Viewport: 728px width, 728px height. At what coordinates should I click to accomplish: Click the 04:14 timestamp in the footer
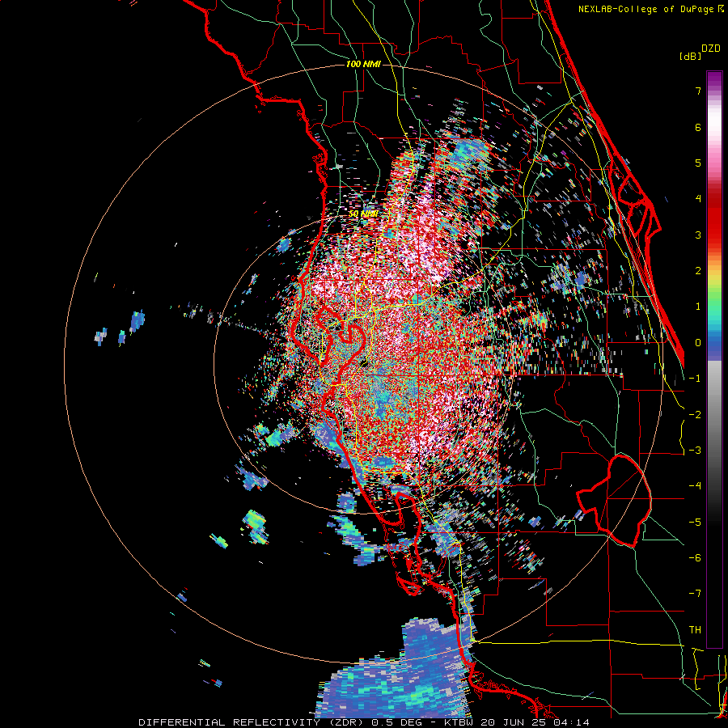point(572,722)
